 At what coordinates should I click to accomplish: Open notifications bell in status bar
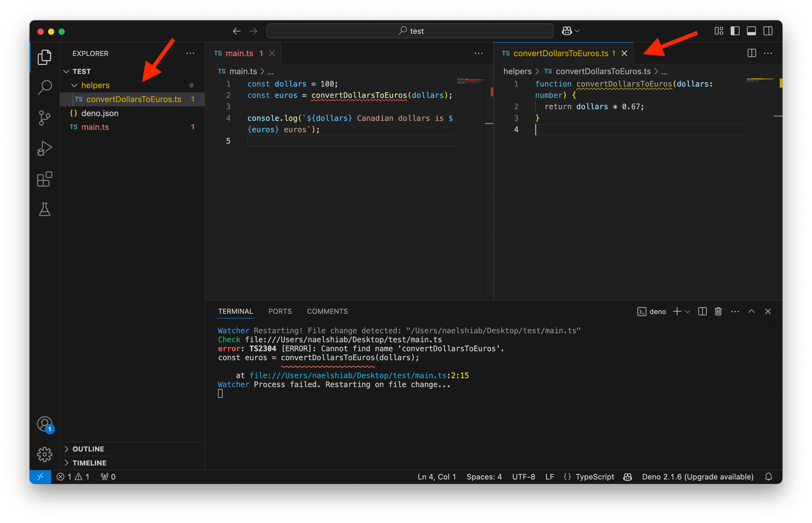tap(768, 477)
